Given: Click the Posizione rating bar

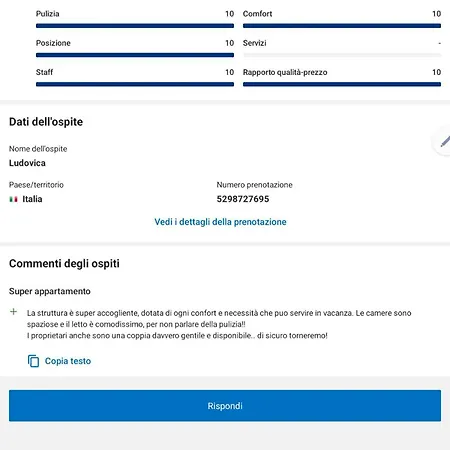Looking at the screenshot, I should pos(135,55).
